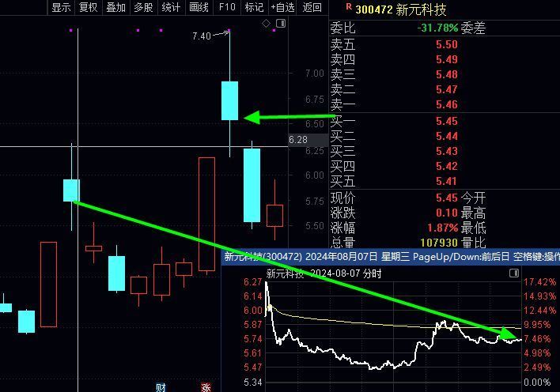Viewport: 560px width, 392px height.
Task: Click the 今开 label
Action: point(473,198)
